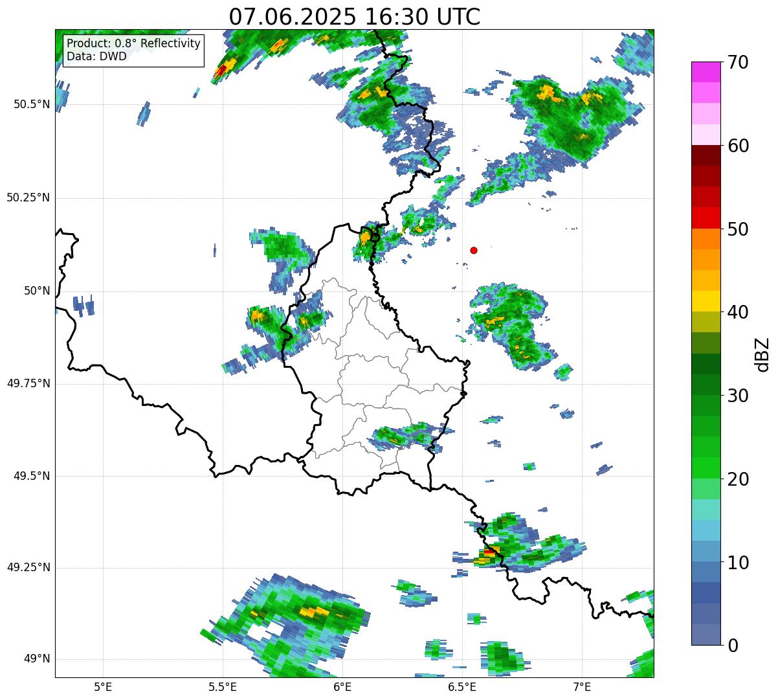Click the 7°E longitude label

pyautogui.click(x=582, y=686)
